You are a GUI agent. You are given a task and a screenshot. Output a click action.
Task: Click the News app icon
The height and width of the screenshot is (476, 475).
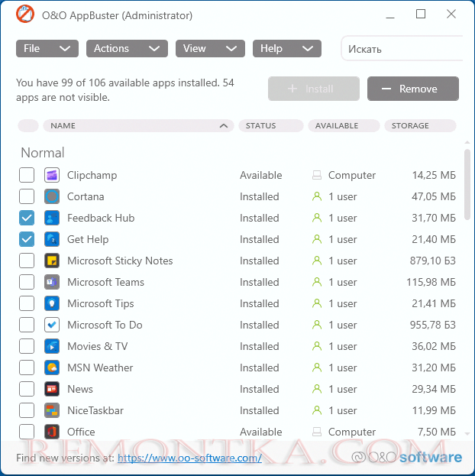52,389
